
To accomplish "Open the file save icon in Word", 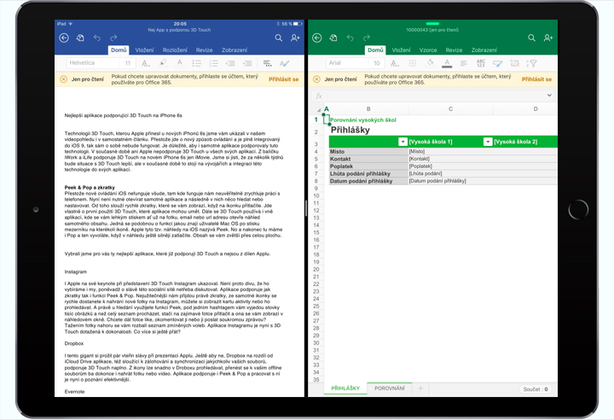I will click(x=80, y=38).
